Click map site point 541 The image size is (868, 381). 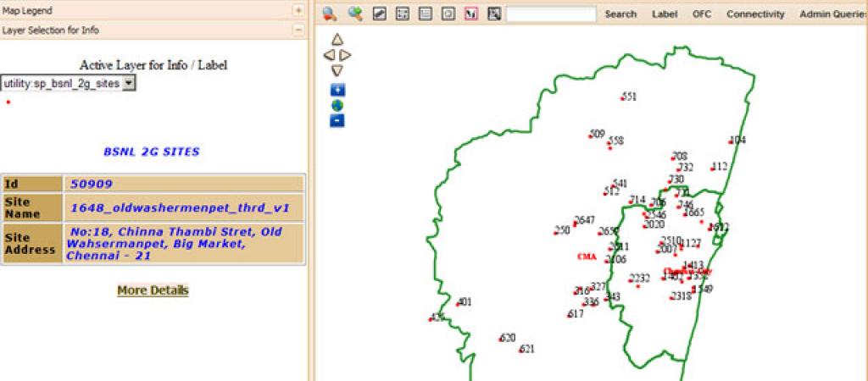(613, 186)
